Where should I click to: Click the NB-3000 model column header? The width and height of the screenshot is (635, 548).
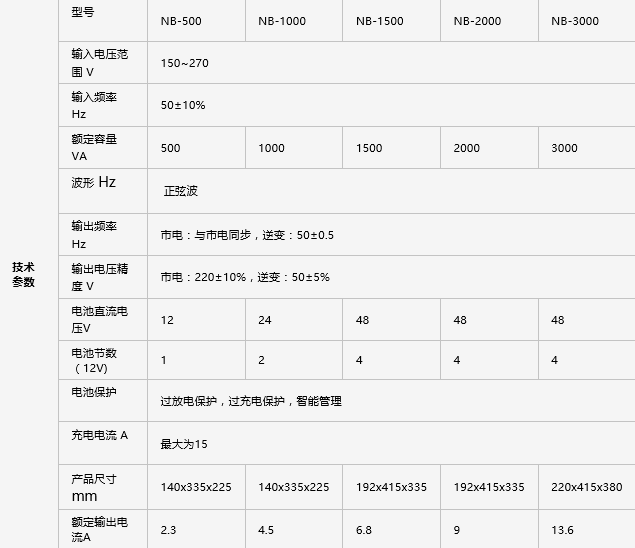pyautogui.click(x=575, y=21)
